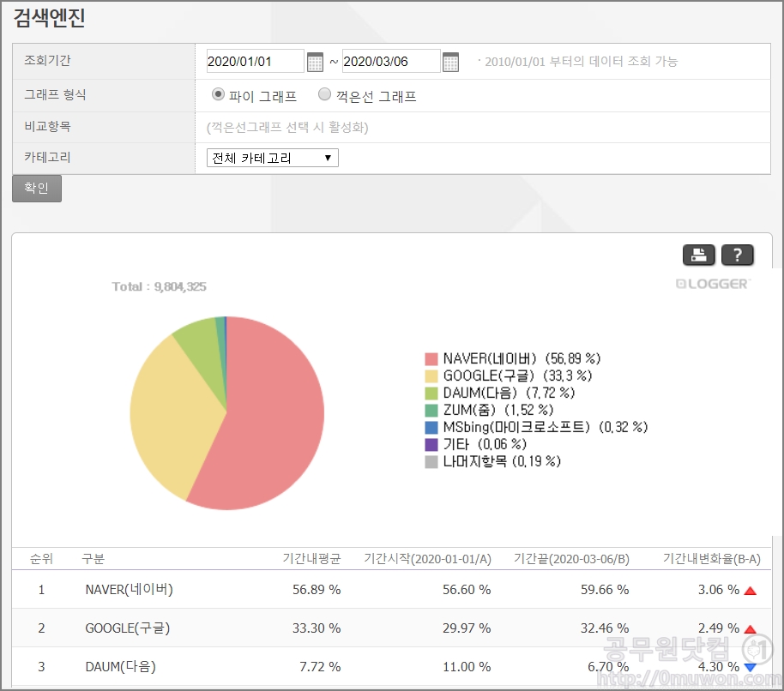The width and height of the screenshot is (784, 691).
Task: Click the NAVER(네이버) table row name
Action: click(x=129, y=590)
